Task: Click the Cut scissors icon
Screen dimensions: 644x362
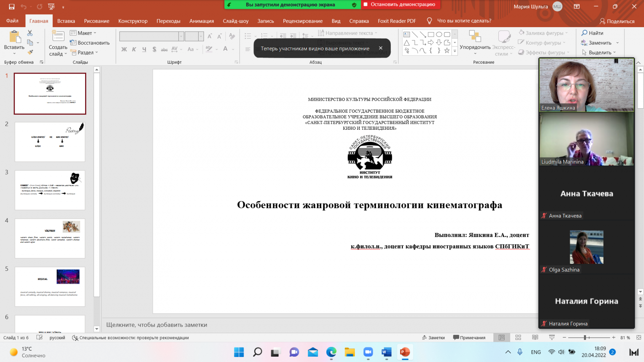Action: (x=30, y=33)
